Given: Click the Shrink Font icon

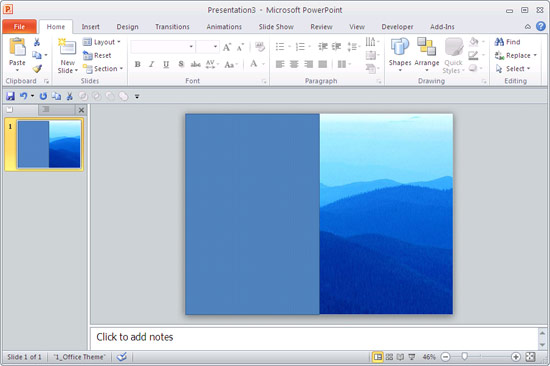Looking at the screenshot, I should pos(240,47).
